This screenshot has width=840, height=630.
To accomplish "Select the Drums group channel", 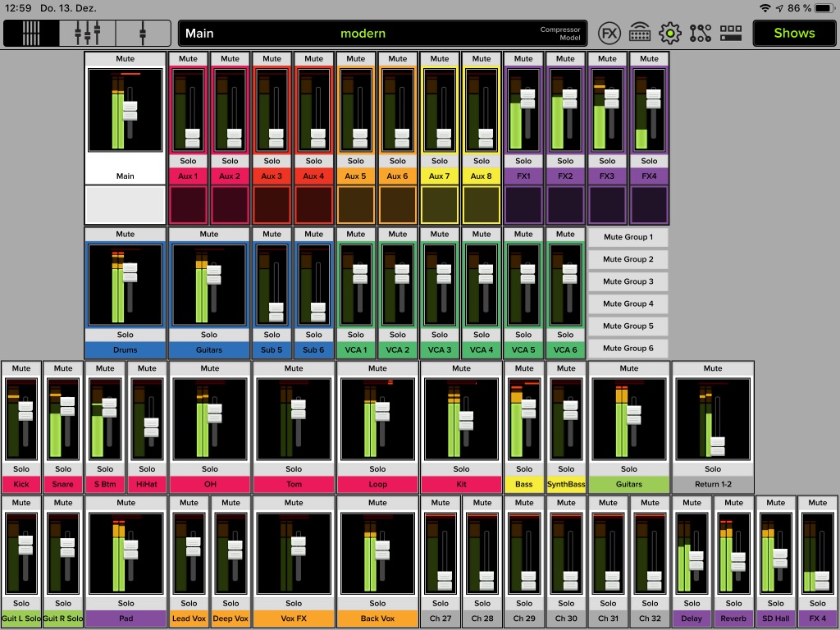I will coord(125,349).
